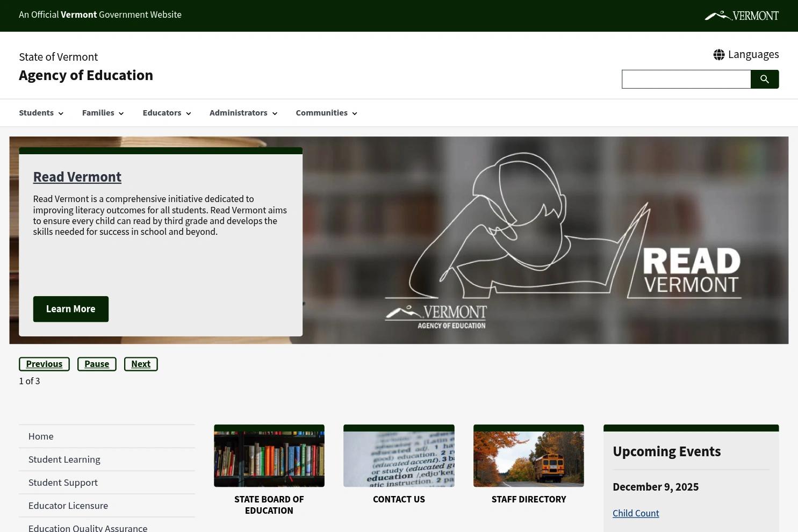Screen dimensions: 798x532
Task: Pause the slideshow
Action: pyautogui.click(x=97, y=364)
